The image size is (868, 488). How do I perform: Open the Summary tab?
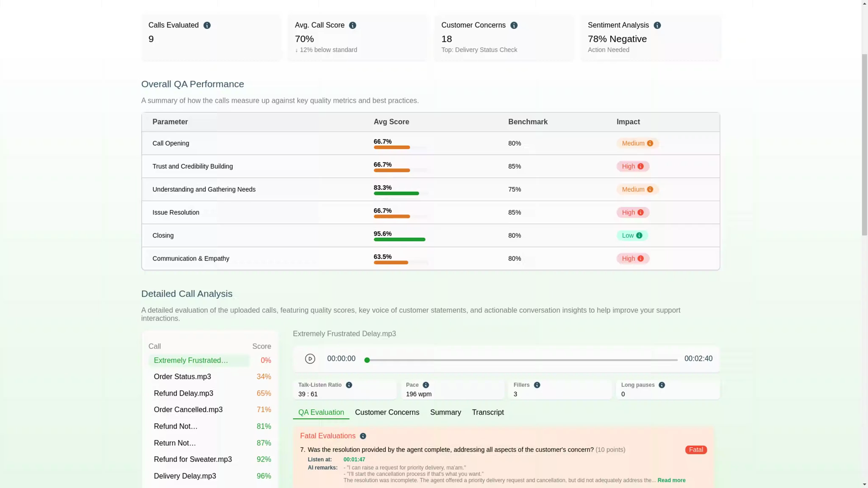coord(445,412)
